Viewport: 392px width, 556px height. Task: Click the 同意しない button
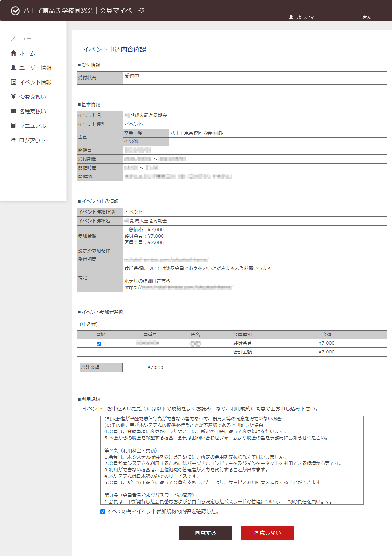267,533
